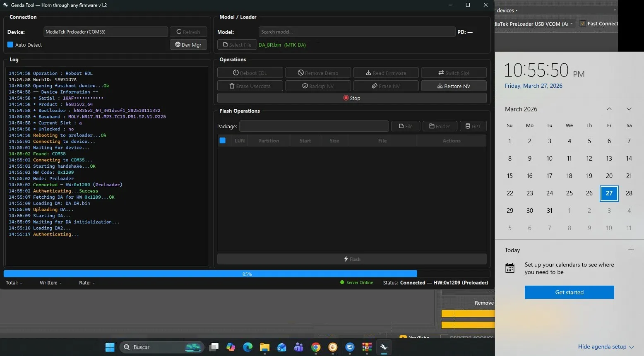Toggle the Auto Detect checkbox
Screen dimensions: 644x356
[10, 45]
